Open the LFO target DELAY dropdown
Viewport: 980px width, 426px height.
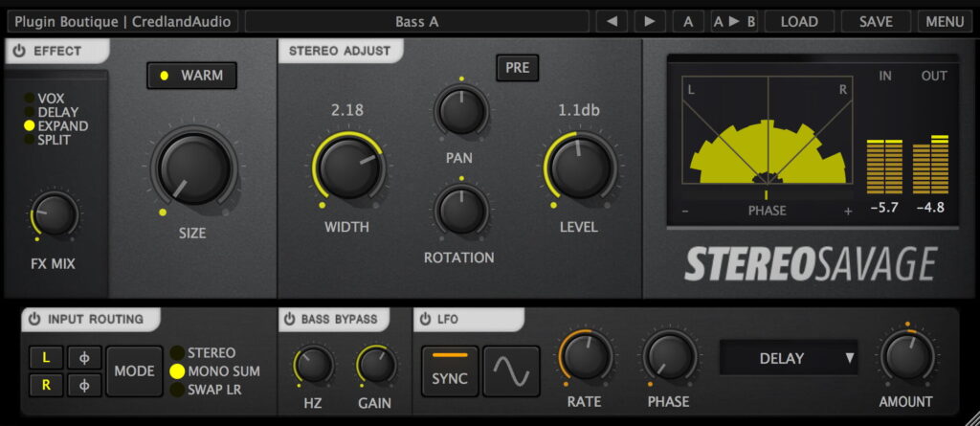[x=789, y=358]
